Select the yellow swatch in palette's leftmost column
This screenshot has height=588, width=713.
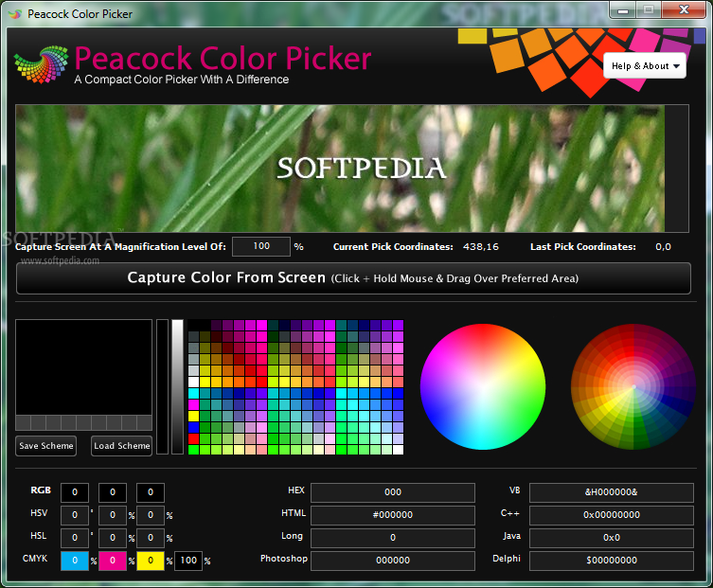click(194, 416)
